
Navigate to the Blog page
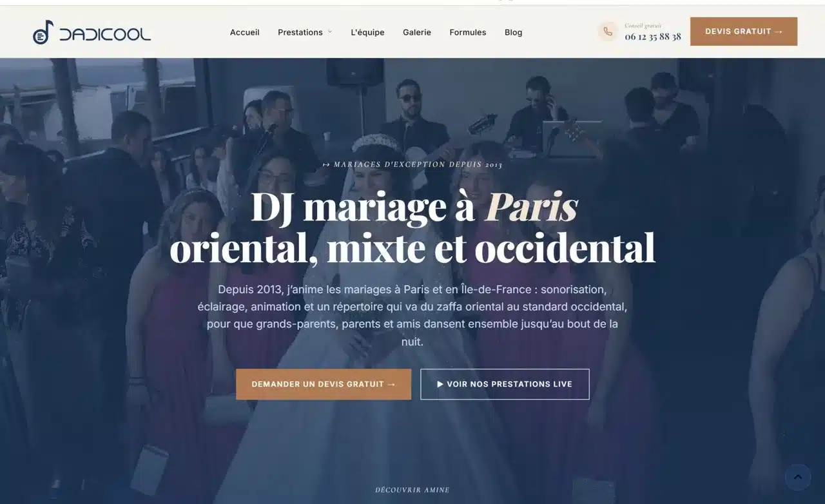pos(514,32)
